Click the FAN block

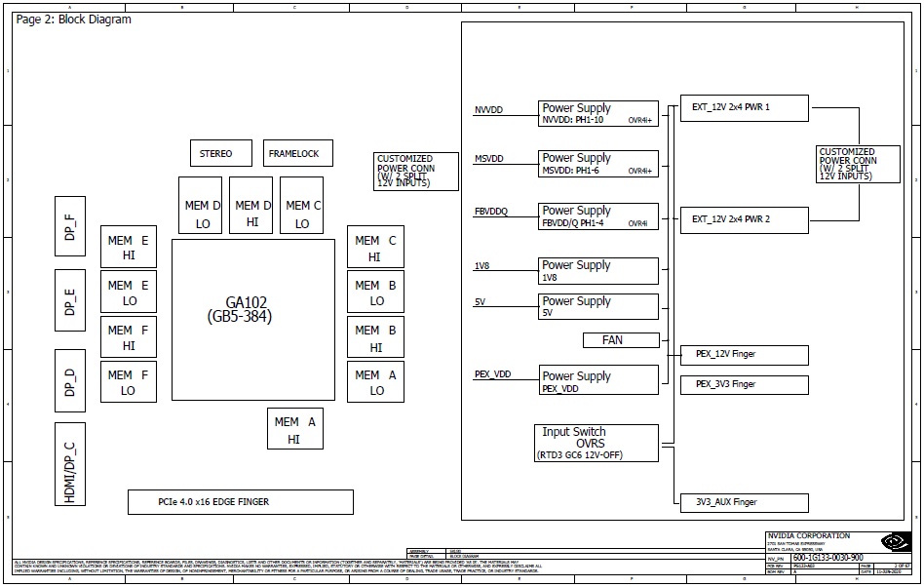(x=621, y=340)
